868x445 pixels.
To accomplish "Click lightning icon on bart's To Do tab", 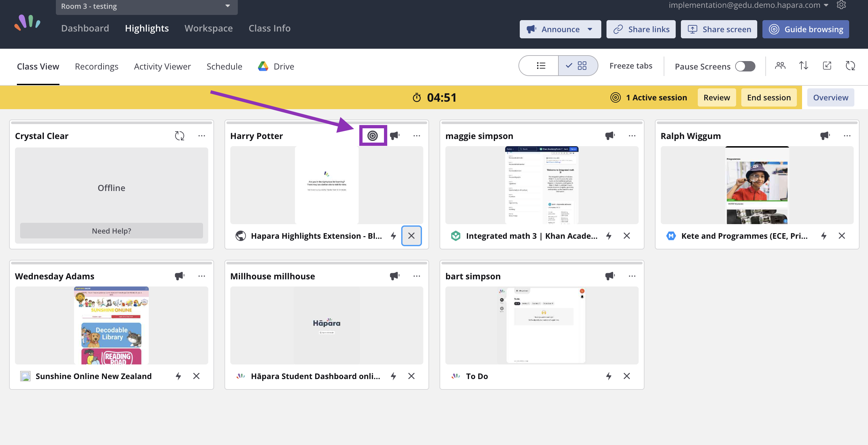I will click(x=608, y=376).
